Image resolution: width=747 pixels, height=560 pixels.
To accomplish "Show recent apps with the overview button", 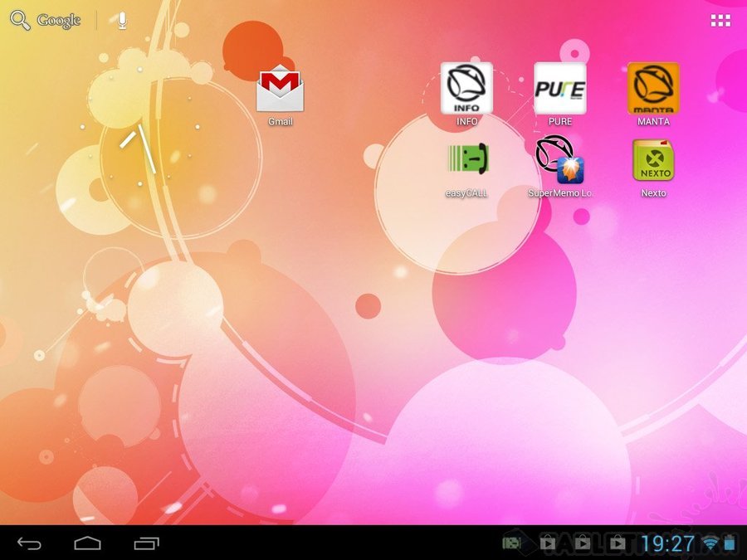I will 147,543.
